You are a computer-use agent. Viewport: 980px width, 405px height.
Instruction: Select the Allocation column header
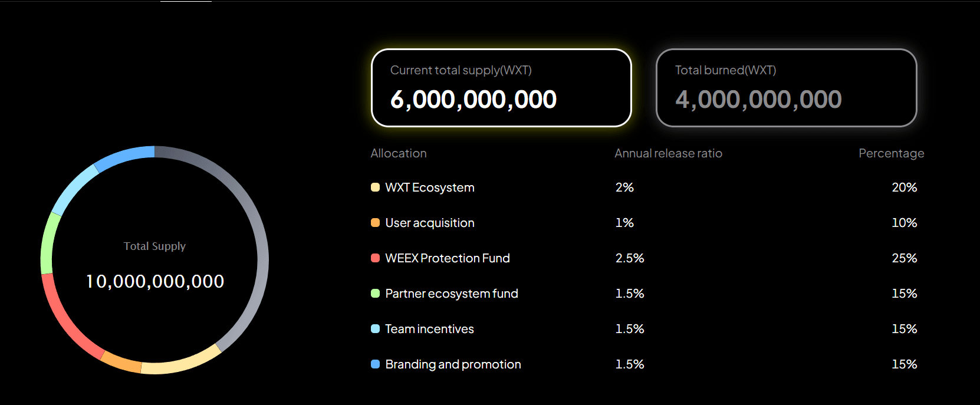399,153
